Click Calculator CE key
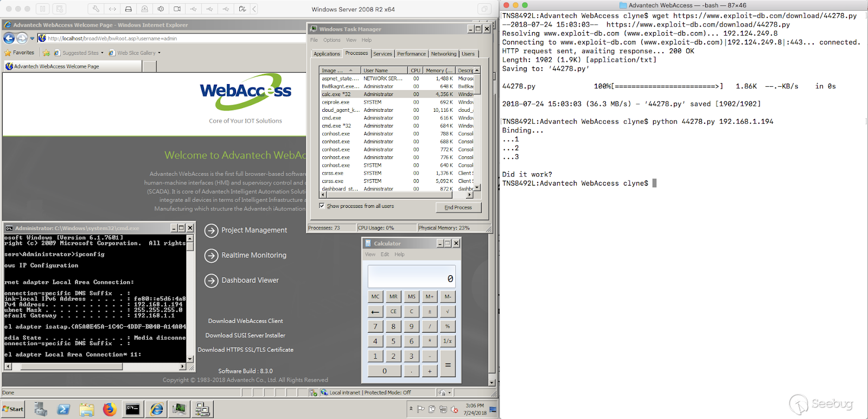This screenshot has height=419, width=868. pos(393,312)
